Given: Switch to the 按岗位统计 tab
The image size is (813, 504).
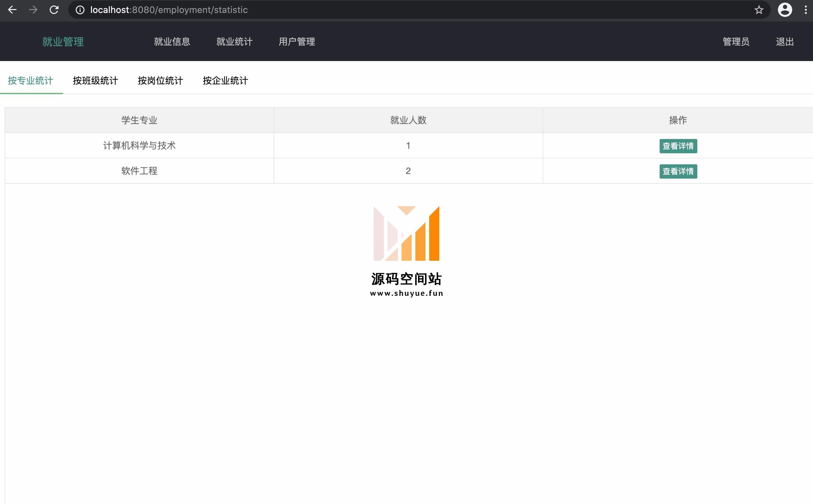Looking at the screenshot, I should pos(161,81).
